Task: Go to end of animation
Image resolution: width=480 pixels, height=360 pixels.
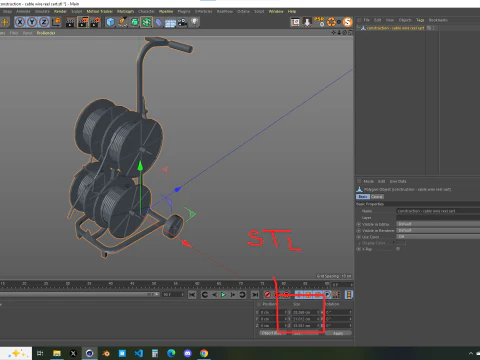Action: 255,295
